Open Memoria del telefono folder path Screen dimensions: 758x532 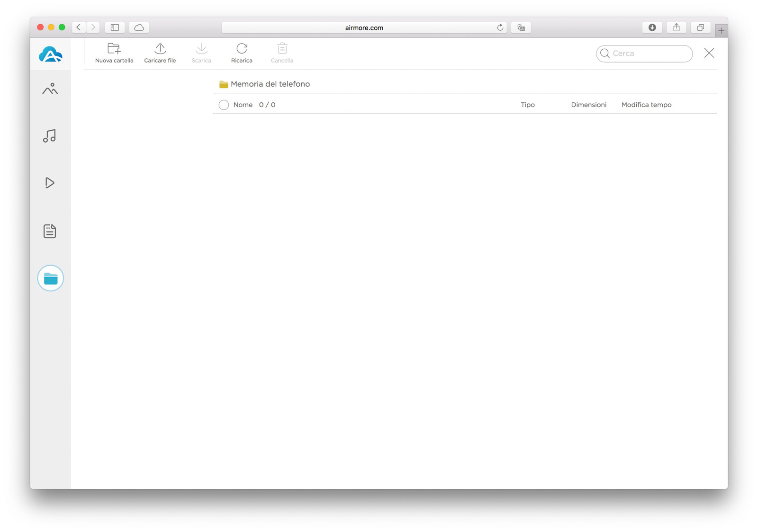(265, 84)
